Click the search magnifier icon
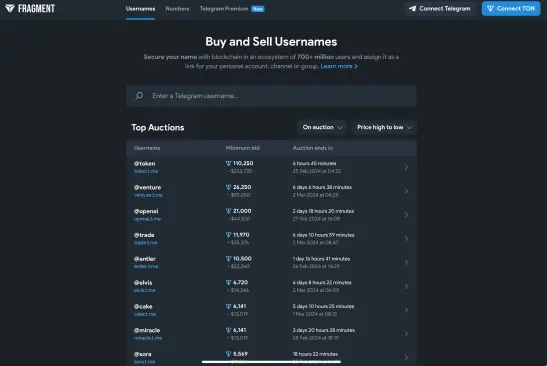 coord(139,96)
